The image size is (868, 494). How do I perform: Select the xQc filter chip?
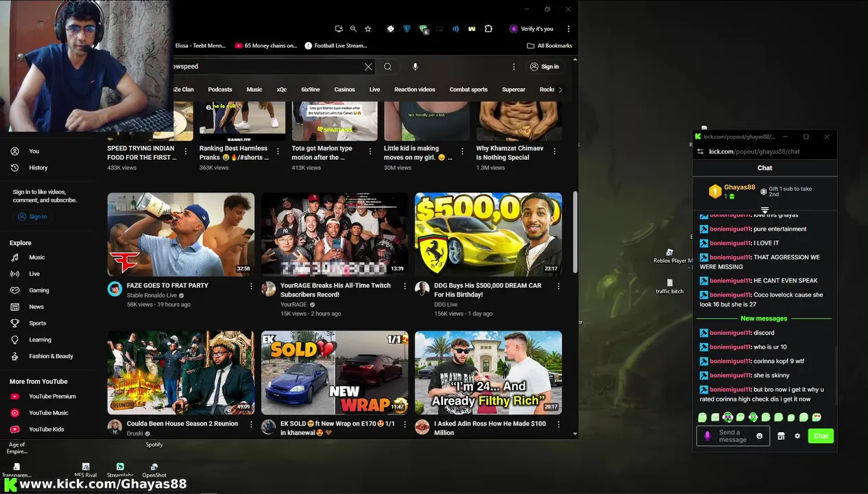coord(282,90)
